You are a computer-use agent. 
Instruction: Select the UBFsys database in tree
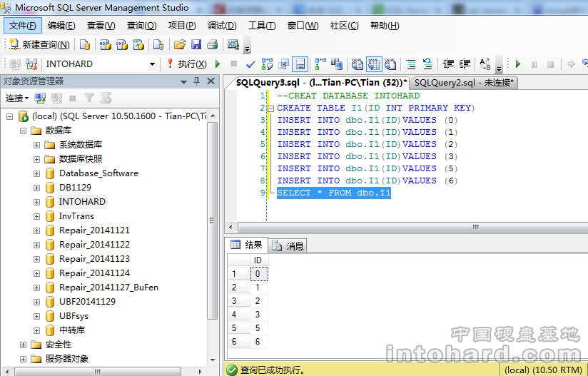pyautogui.click(x=73, y=316)
